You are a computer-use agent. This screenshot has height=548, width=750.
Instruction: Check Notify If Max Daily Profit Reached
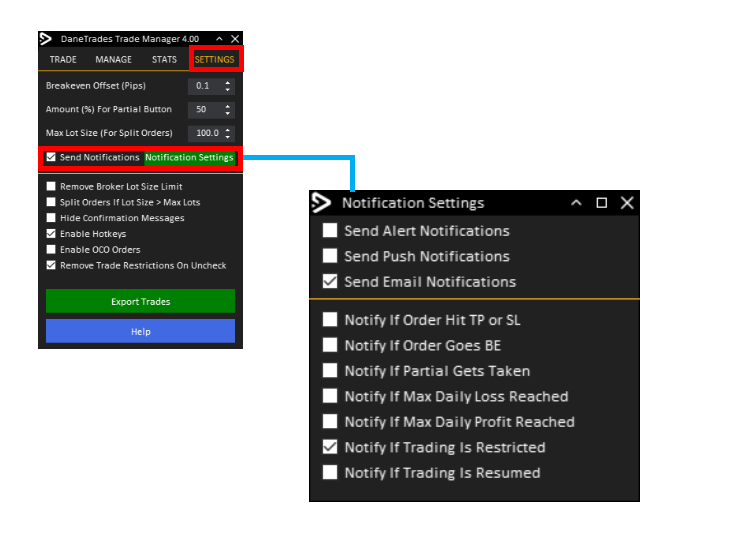click(330, 421)
